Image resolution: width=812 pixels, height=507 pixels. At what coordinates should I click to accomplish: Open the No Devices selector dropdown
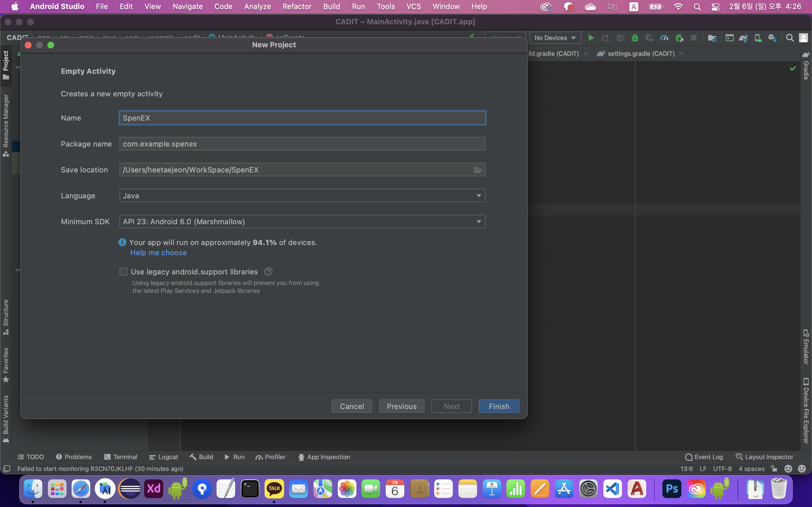[555, 38]
